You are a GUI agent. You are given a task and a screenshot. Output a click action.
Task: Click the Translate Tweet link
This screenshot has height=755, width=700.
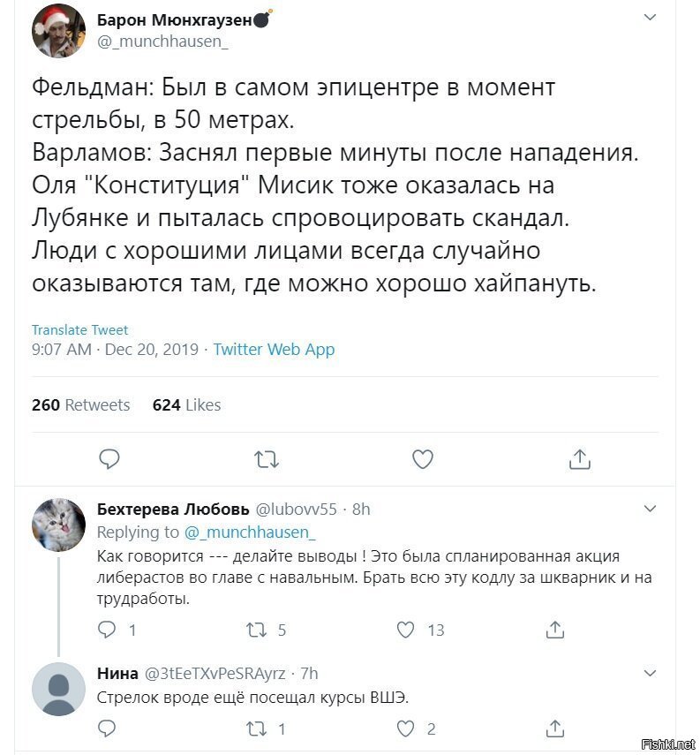pos(80,330)
